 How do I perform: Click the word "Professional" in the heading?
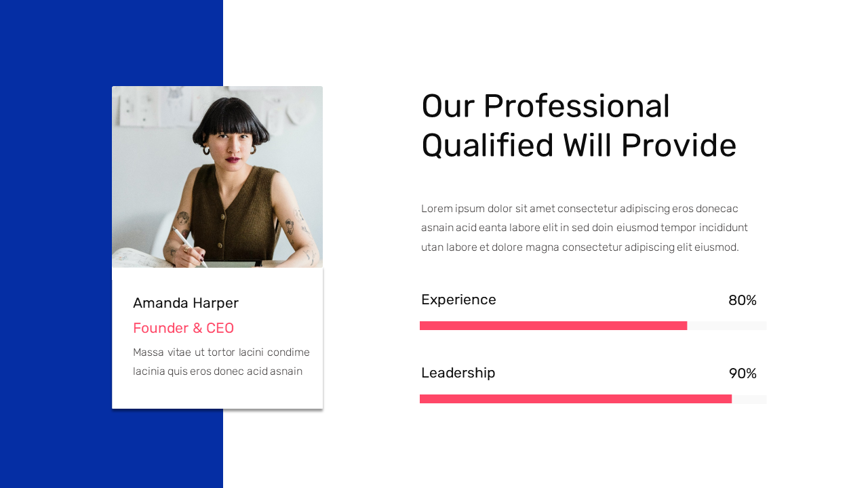[576, 106]
